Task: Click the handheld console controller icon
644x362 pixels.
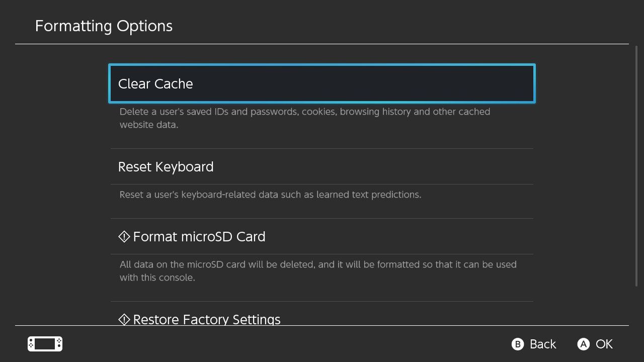Action: pos(45,344)
